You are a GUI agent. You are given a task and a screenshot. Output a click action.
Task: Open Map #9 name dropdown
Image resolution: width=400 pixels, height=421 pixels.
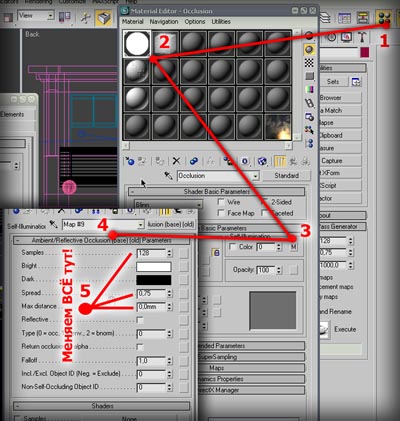141,225
